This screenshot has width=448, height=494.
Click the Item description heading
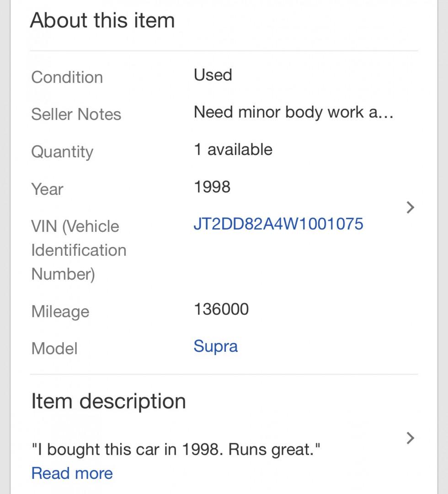tap(108, 402)
